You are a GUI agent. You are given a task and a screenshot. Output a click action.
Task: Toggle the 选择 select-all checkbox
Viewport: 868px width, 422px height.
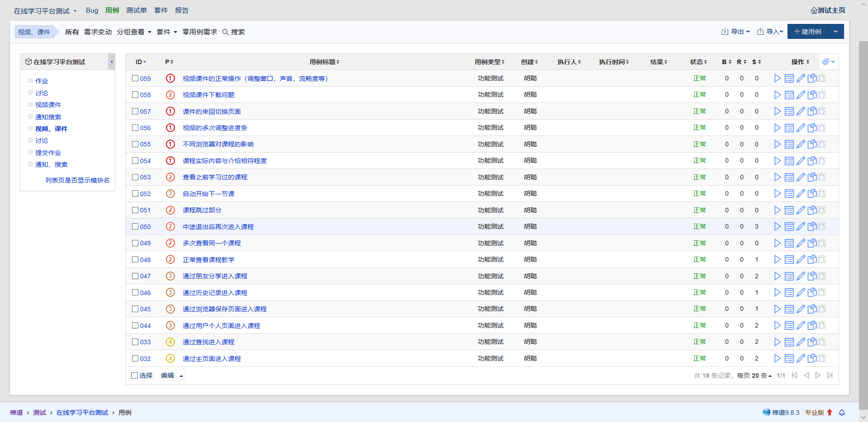134,375
